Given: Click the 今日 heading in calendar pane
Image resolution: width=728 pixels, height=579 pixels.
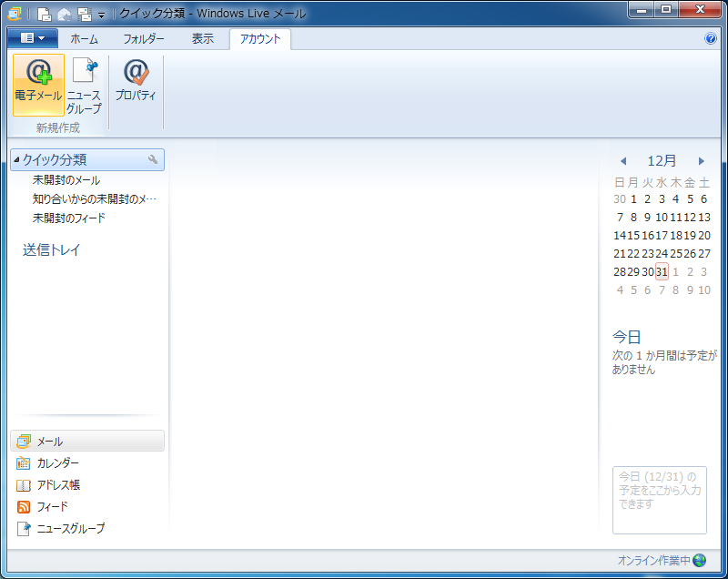Looking at the screenshot, I should click(626, 337).
